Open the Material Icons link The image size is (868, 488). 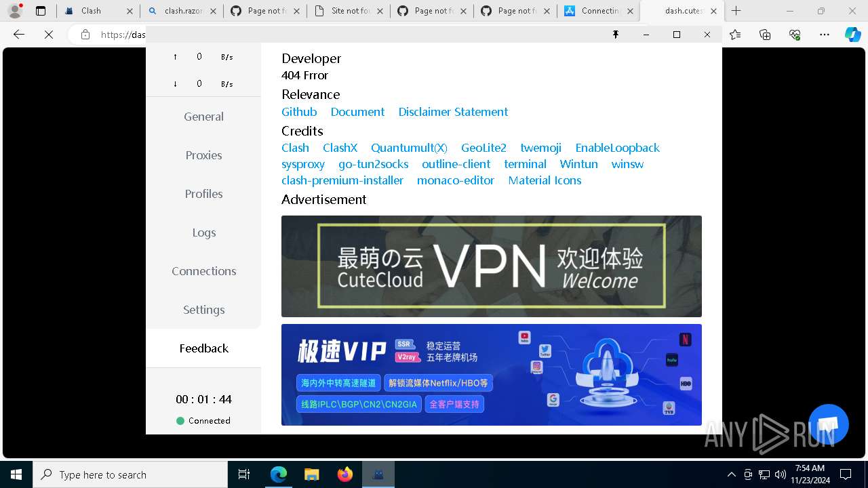pyautogui.click(x=545, y=180)
